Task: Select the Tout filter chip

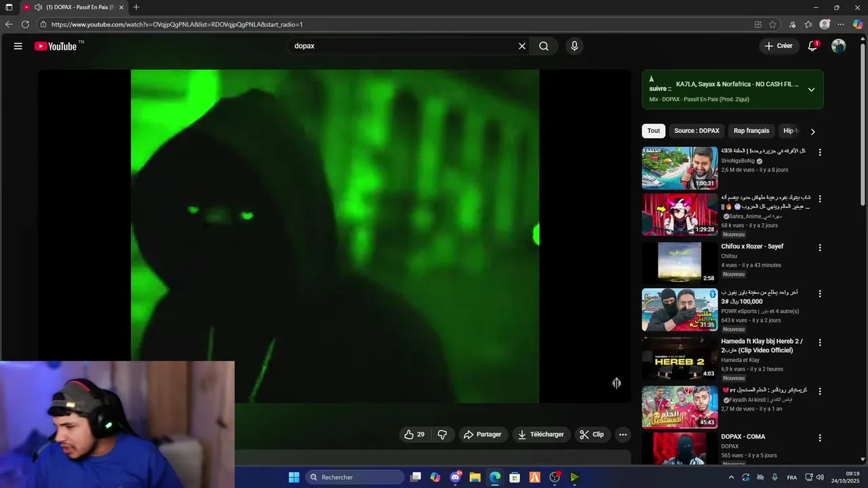Action: pos(654,131)
